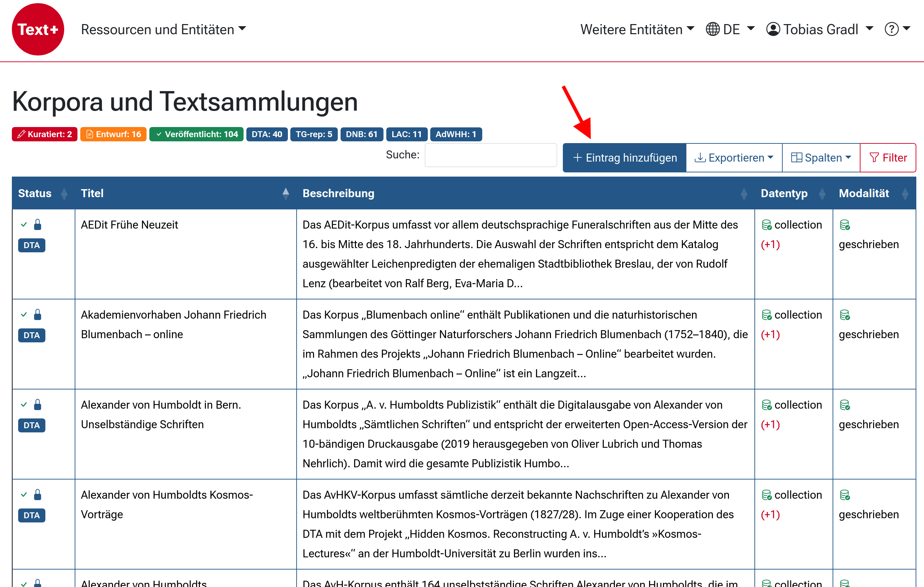Click checkmark icon in Humboldt in Bern row
Viewport: 924px width, 587px height.
pos(24,405)
